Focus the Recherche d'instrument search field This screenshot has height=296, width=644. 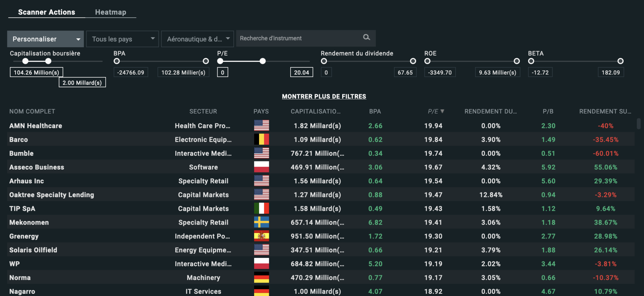click(299, 38)
